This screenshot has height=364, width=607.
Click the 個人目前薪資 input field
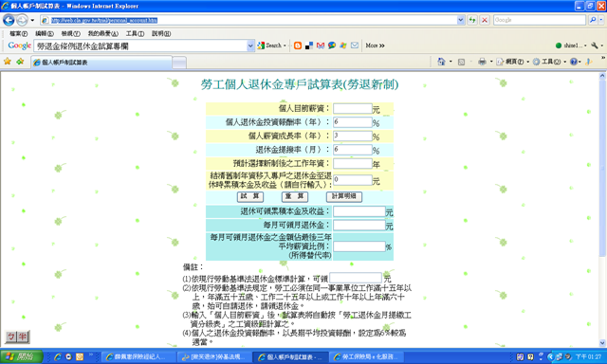coord(352,109)
